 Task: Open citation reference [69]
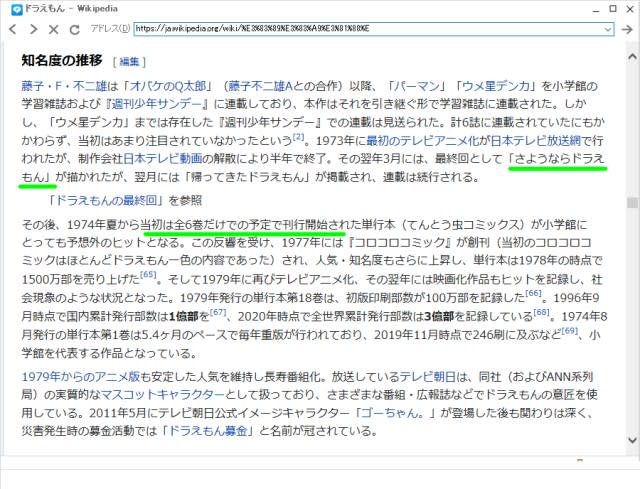coord(569,330)
